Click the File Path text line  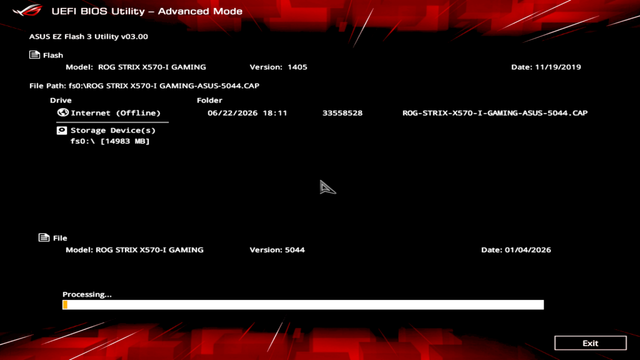(144, 86)
